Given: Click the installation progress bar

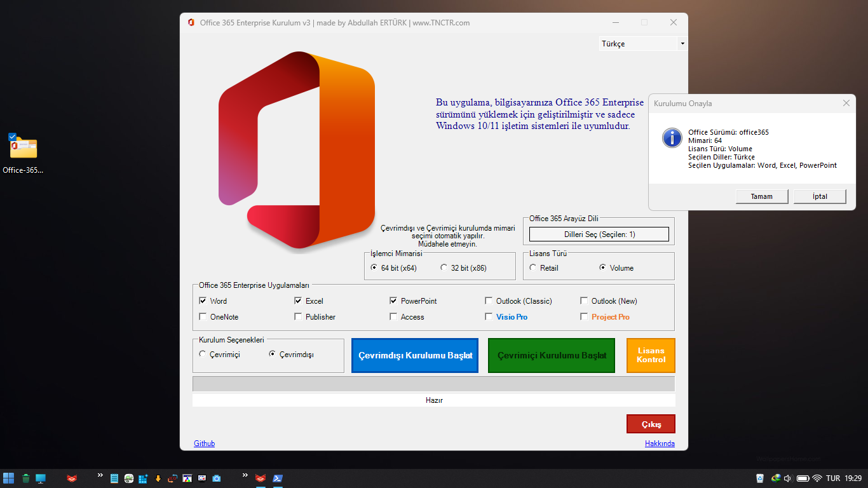Looking at the screenshot, I should [x=433, y=384].
